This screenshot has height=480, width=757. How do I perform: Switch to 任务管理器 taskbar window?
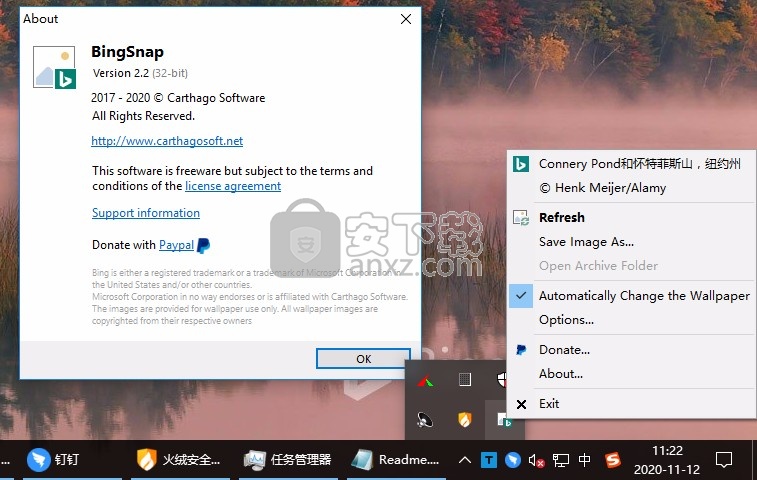(288, 459)
